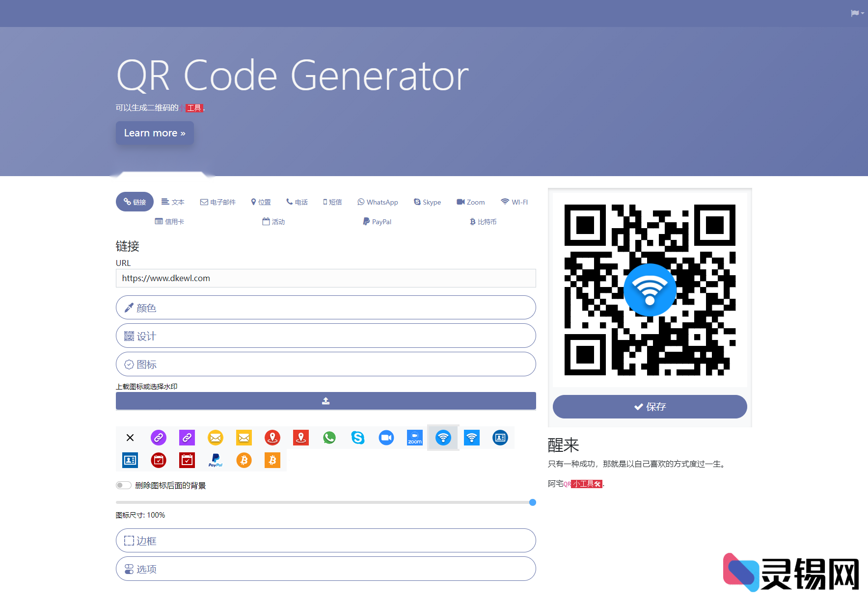Viewport: 868px width, 600px height.
Task: Switch to the PayPal tab
Action: pos(377,221)
